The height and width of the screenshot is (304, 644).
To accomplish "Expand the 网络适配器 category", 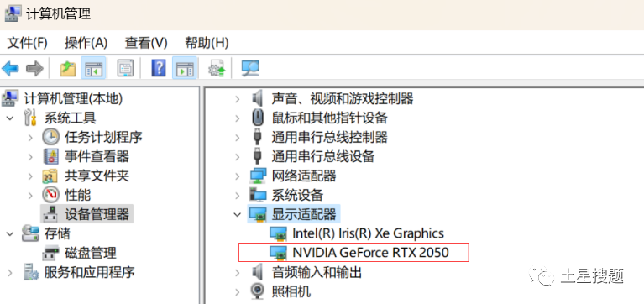I will [237, 176].
